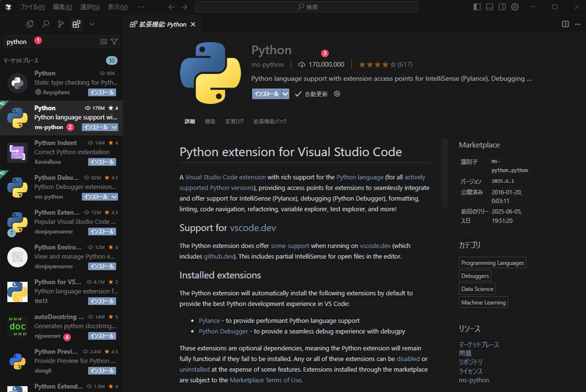The width and height of the screenshot is (586, 392).
Task: Select the Python Environments extension icon
Action: (17, 257)
